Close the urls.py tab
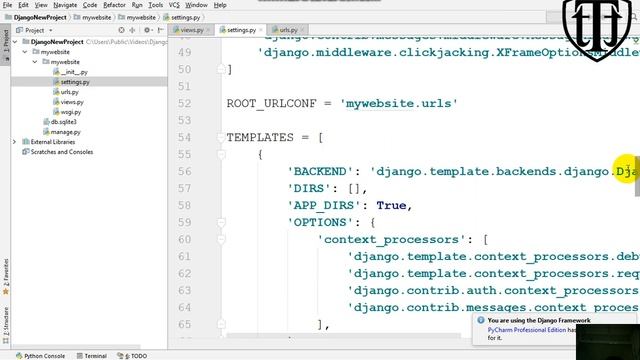Screen dimensions: 640x360 (302, 30)
